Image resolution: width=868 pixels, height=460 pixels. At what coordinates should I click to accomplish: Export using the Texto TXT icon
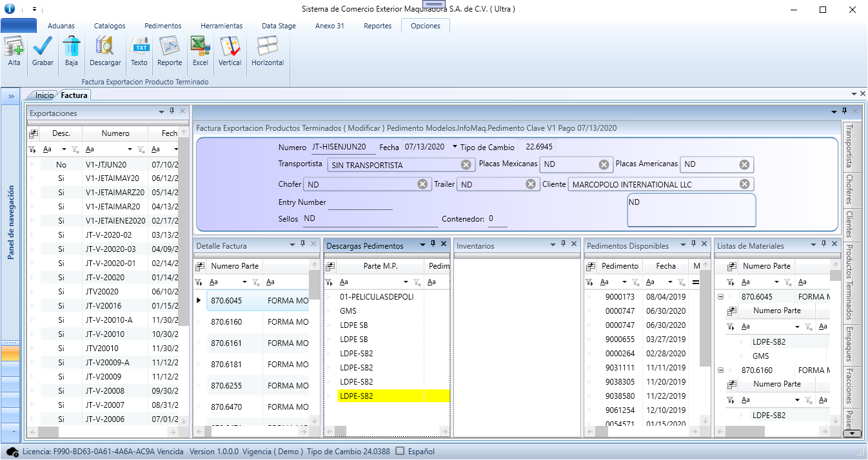[139, 48]
